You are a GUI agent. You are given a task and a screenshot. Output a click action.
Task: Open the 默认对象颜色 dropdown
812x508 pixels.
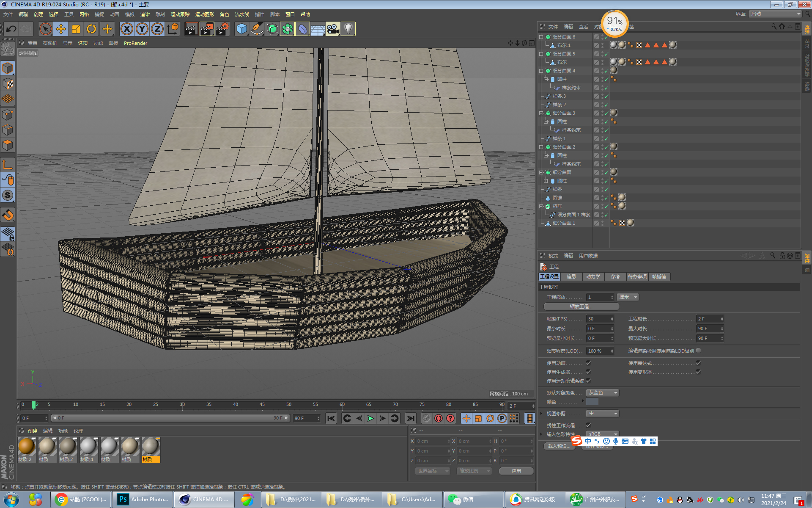point(603,393)
